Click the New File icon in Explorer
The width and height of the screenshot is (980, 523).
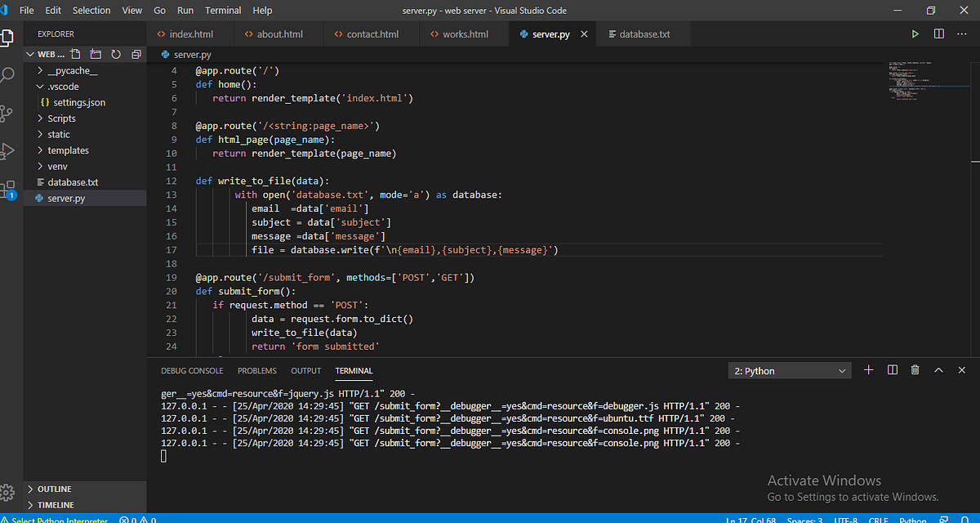pos(76,54)
